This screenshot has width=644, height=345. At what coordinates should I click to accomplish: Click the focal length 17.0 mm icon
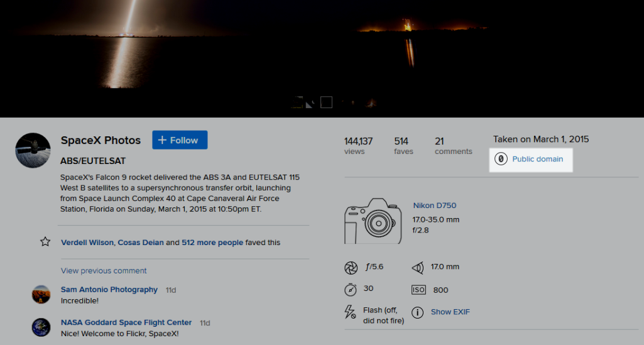click(x=418, y=268)
